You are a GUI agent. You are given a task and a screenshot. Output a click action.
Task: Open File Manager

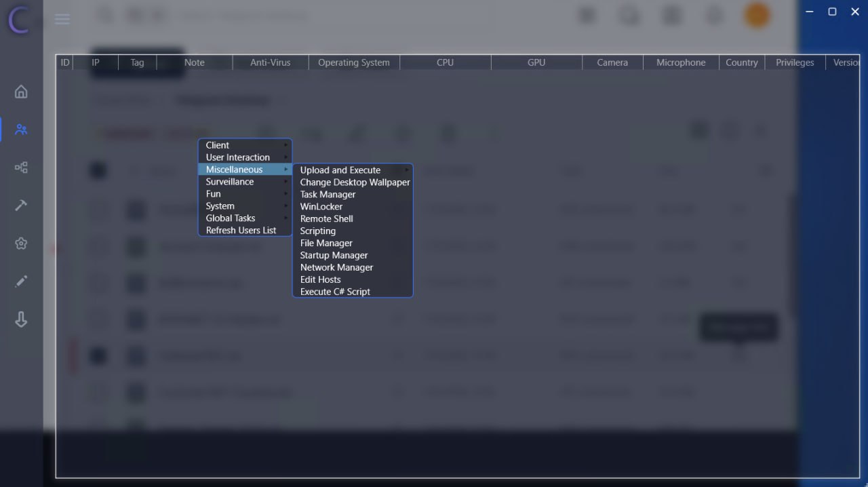point(353,243)
